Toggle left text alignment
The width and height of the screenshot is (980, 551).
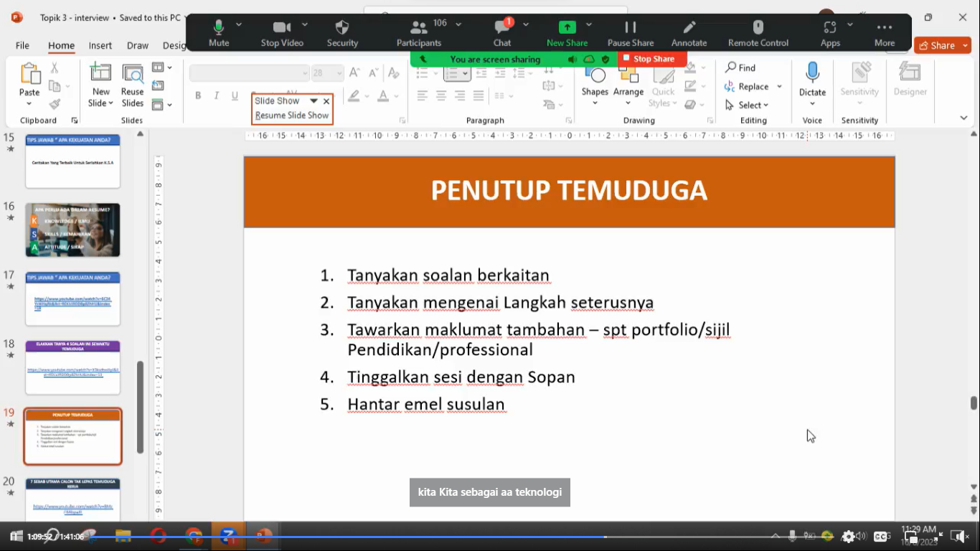coord(423,95)
